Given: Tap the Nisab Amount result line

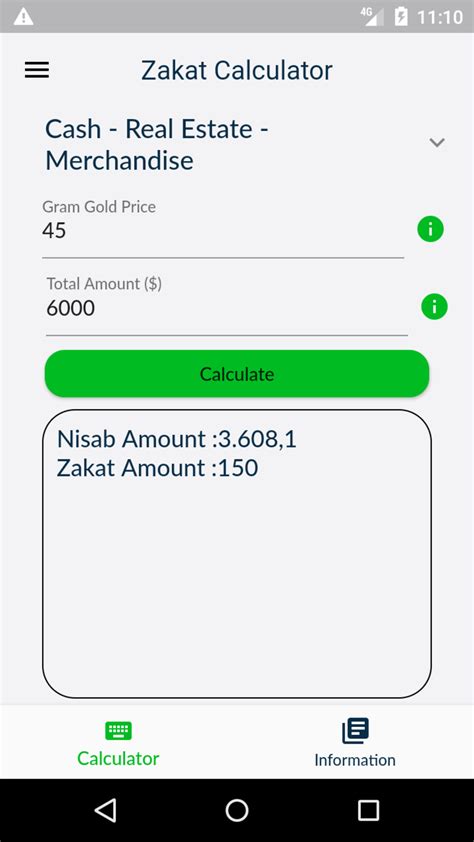Looking at the screenshot, I should tap(177, 439).
